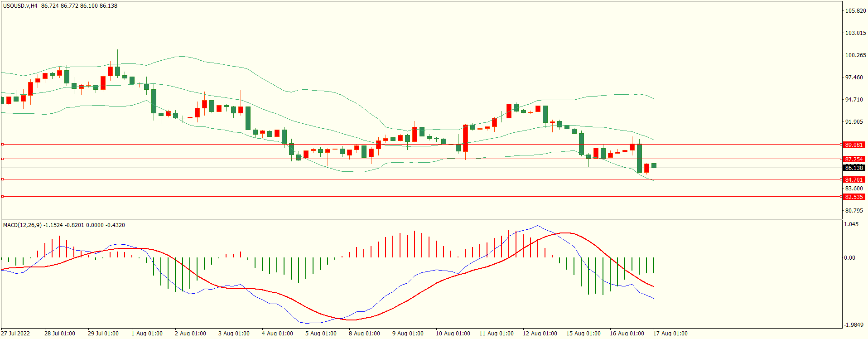The height and width of the screenshot is (339, 868).
Task: Select the 10 Aug 01:00 time marker
Action: [453, 334]
